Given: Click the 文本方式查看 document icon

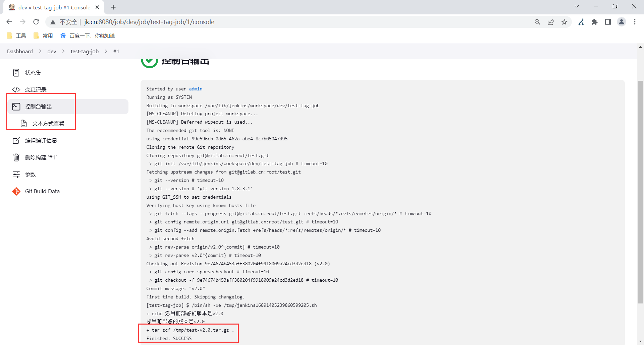Looking at the screenshot, I should pos(23,124).
